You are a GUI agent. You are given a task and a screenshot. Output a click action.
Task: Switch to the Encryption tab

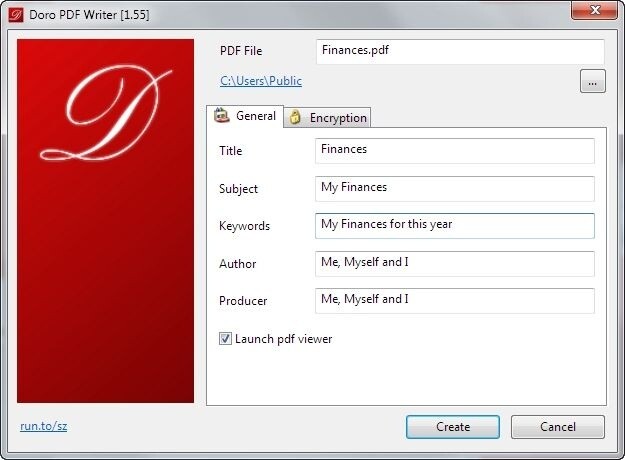pos(328,118)
